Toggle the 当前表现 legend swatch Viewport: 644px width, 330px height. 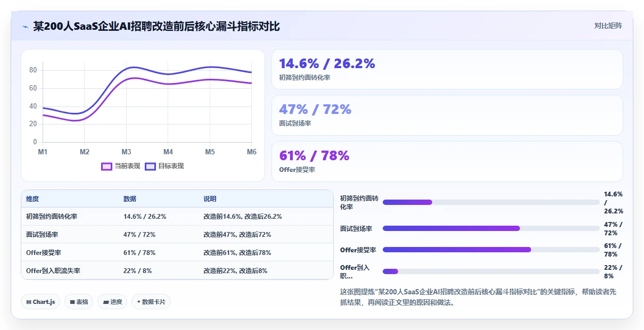point(106,166)
